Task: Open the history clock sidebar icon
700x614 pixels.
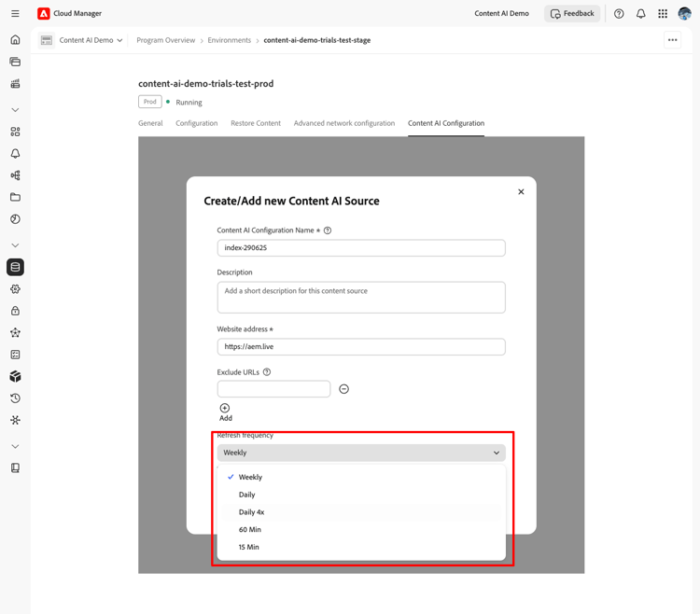Action: (15, 398)
